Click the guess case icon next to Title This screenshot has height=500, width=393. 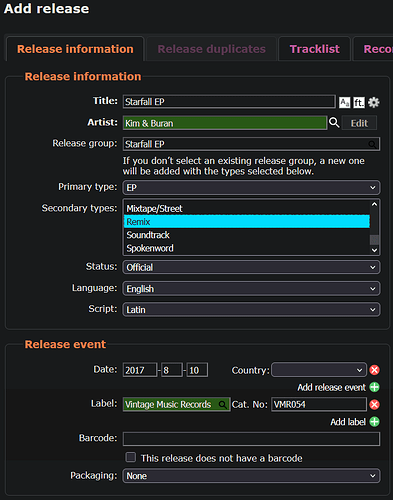[344, 102]
